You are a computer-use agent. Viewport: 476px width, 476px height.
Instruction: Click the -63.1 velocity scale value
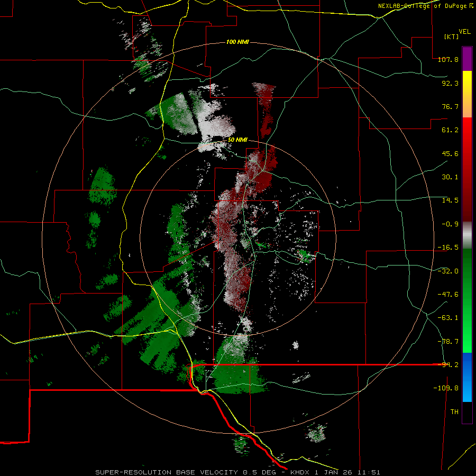click(448, 318)
